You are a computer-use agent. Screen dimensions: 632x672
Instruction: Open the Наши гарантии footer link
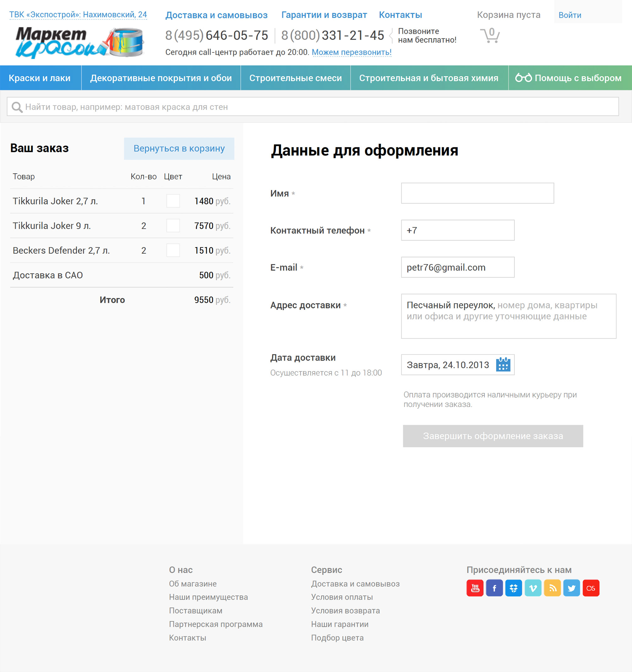tap(340, 624)
